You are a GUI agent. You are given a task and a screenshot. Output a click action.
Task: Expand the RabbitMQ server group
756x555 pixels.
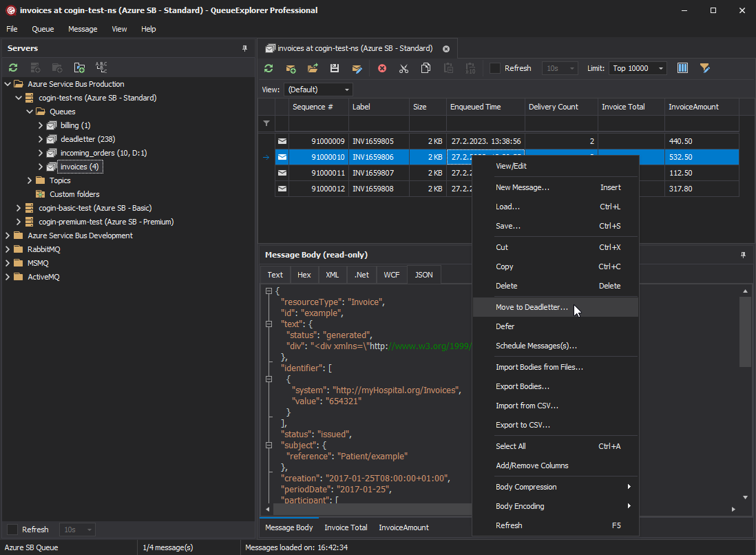tap(8, 249)
